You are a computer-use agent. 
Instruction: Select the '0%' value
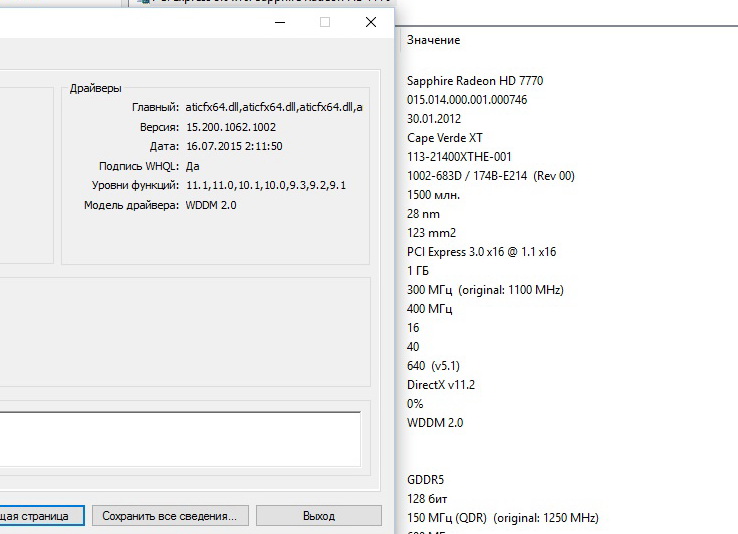(415, 404)
